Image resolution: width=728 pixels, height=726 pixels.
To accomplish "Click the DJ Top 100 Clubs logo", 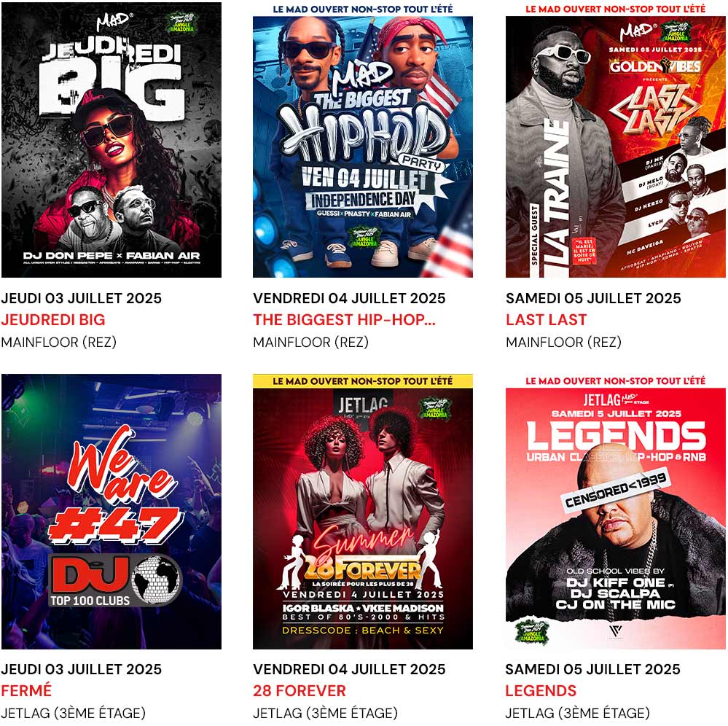I will [x=115, y=581].
